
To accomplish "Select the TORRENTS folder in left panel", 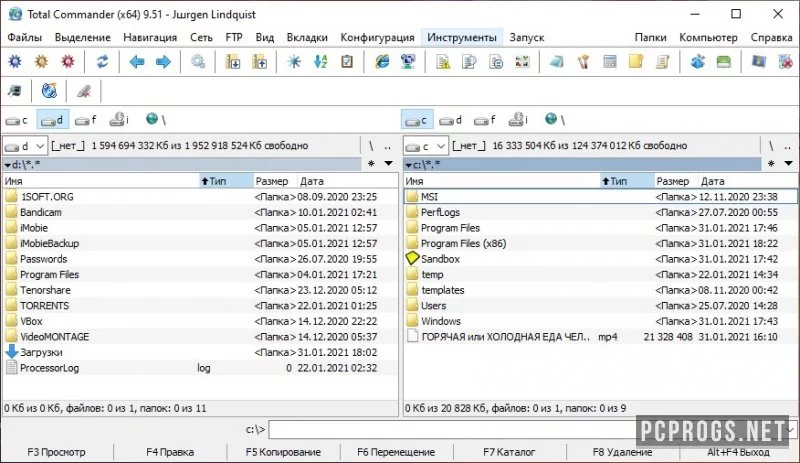I will (200, 306).
